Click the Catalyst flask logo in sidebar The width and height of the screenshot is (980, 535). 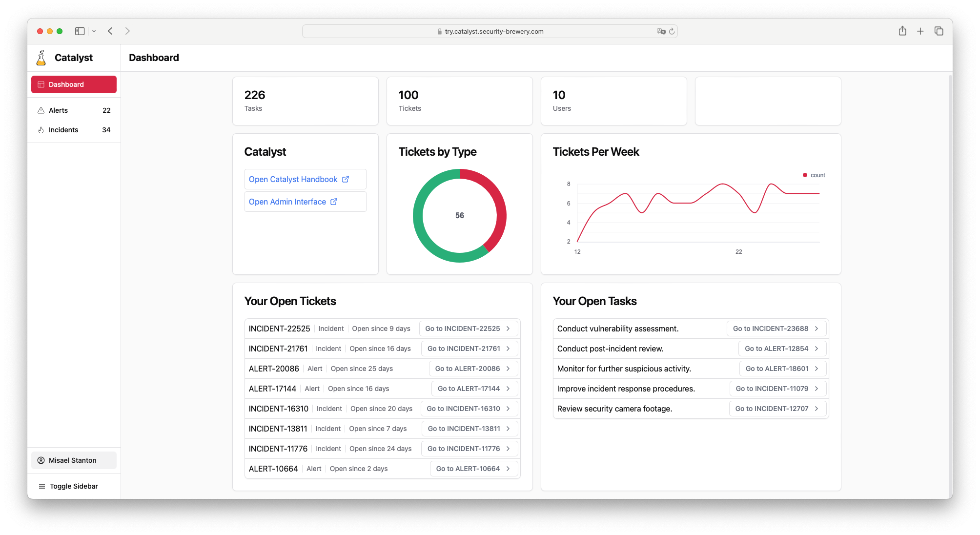pos(41,57)
